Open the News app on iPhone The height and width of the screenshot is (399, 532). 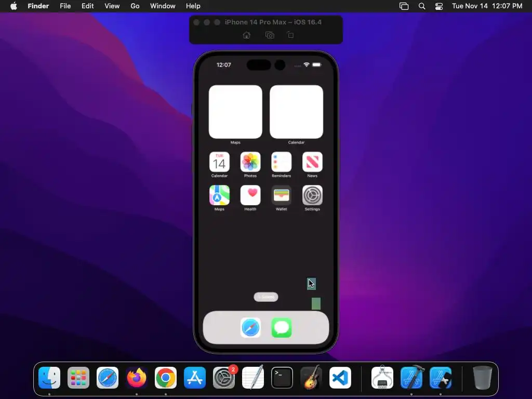312,162
